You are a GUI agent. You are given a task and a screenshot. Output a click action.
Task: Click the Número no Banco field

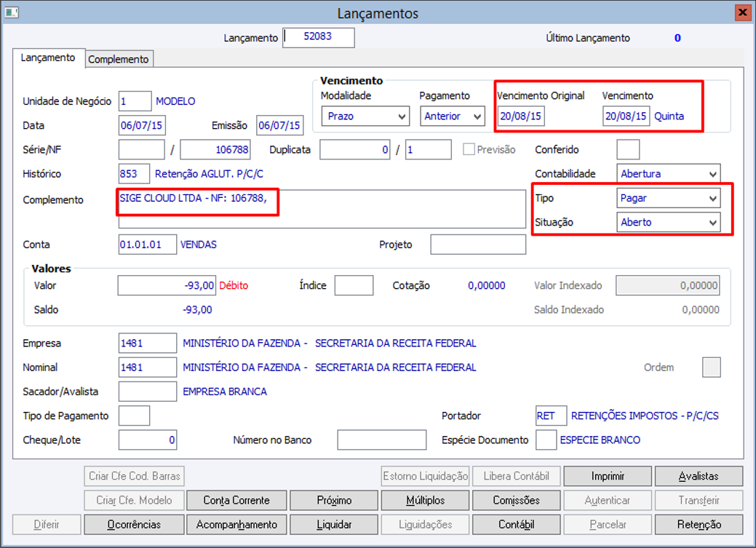382,440
